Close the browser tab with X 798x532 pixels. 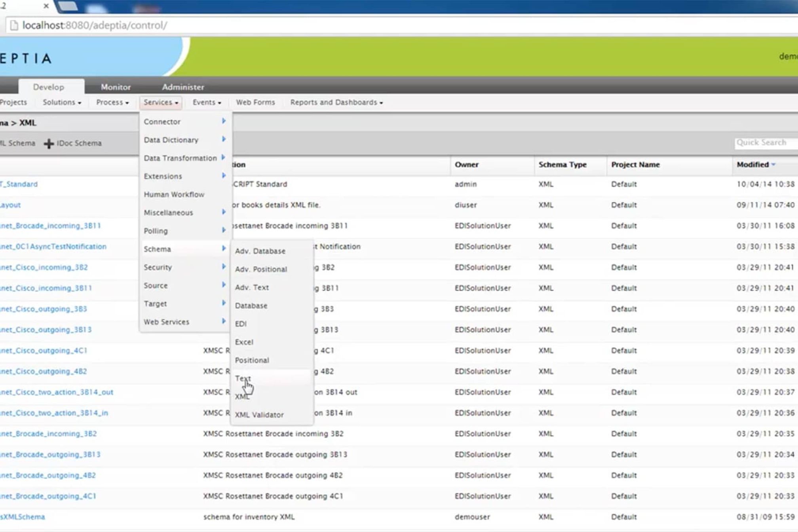click(x=46, y=6)
